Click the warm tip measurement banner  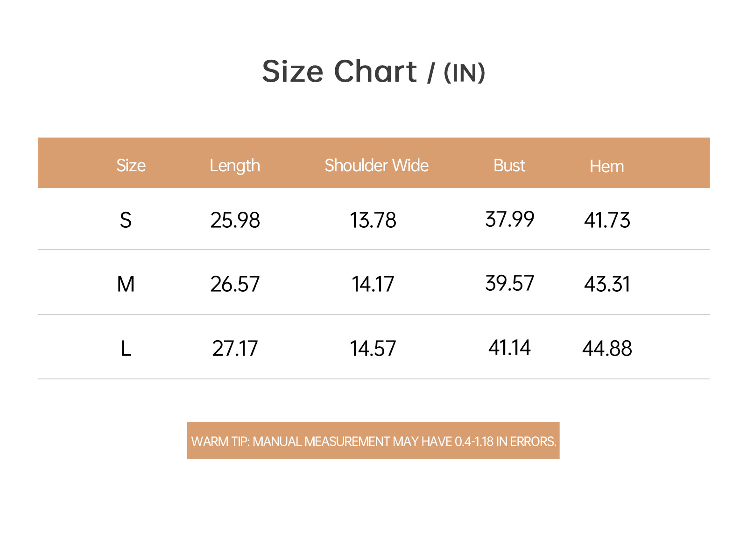(x=373, y=441)
